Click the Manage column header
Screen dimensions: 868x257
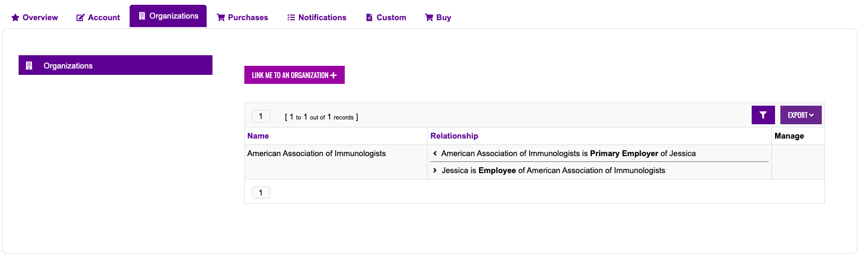(x=789, y=136)
